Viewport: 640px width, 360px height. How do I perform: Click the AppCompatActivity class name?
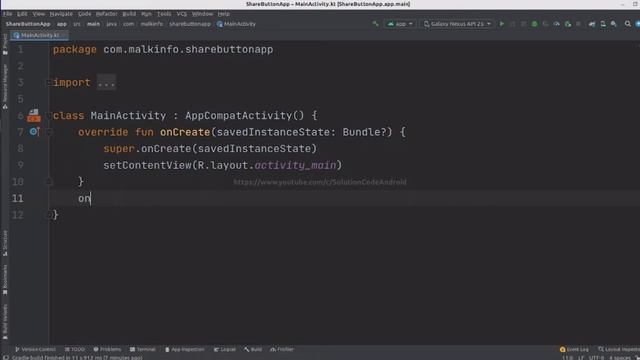238,116
